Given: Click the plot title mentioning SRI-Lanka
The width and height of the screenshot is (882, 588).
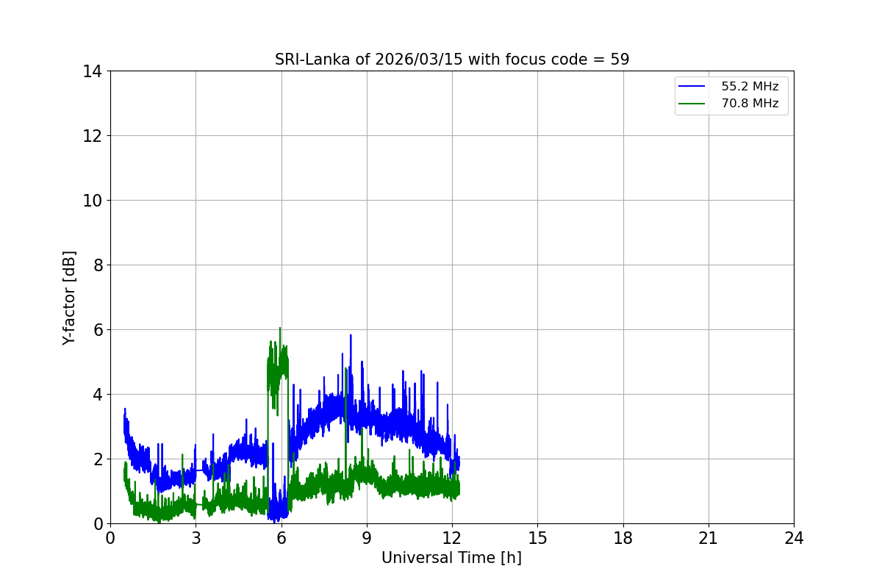Looking at the screenshot, I should click(x=452, y=60).
